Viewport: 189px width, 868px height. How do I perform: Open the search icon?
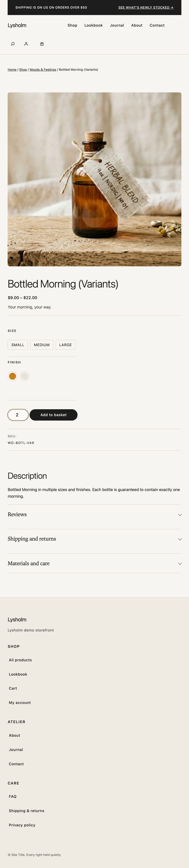13,44
